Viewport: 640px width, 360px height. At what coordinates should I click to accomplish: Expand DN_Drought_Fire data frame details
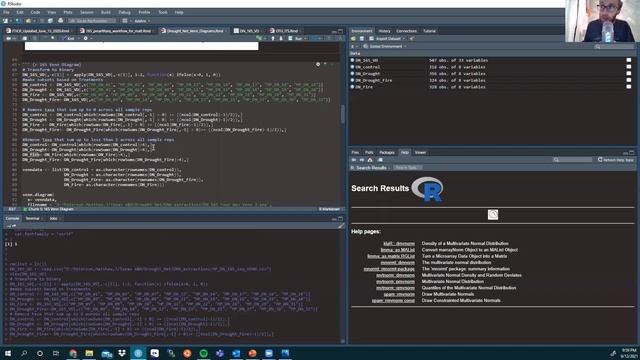pyautogui.click(x=352, y=80)
